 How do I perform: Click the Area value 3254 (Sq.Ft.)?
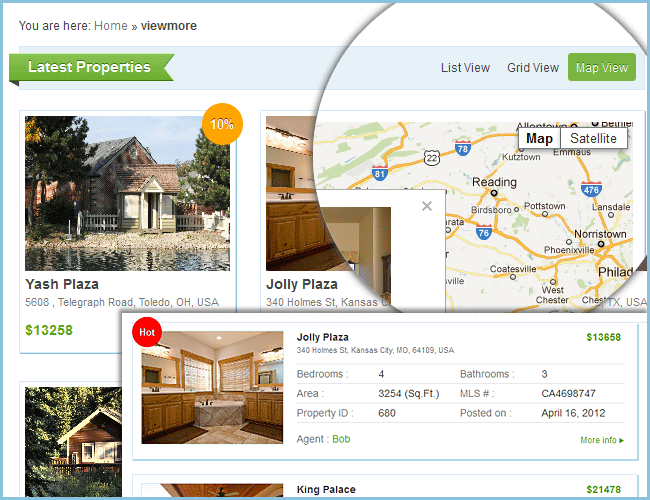pyautogui.click(x=408, y=393)
